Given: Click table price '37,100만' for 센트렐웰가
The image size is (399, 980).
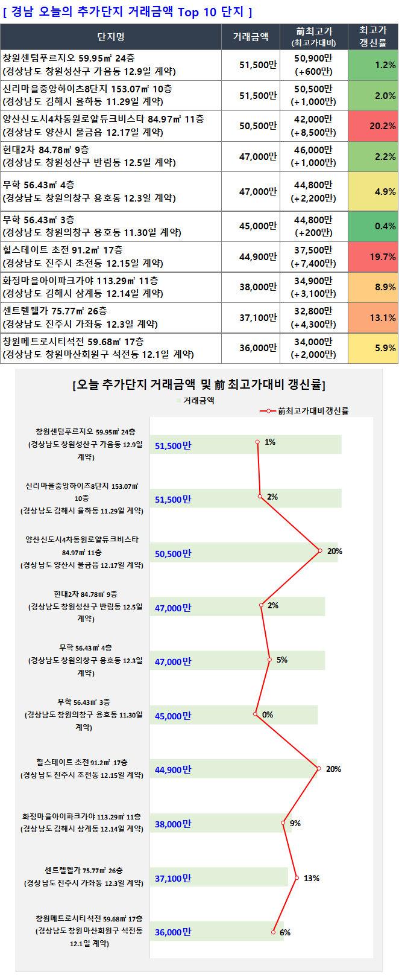Looking at the screenshot, I should [258, 318].
